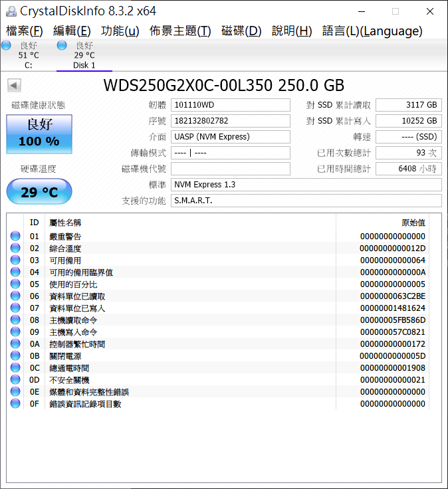This screenshot has height=489, width=448.
Task: Click raw value 0000000063C2BE
Action: (x=392, y=296)
